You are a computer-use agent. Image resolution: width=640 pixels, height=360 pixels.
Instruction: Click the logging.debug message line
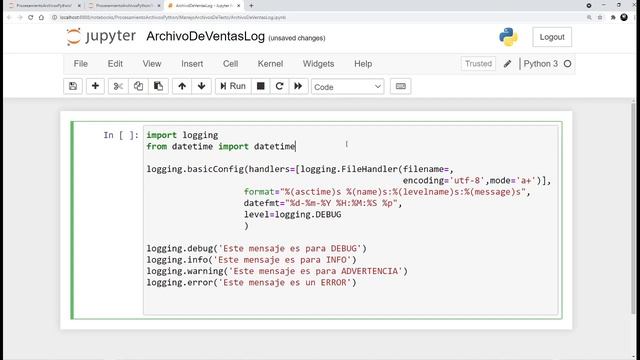pyautogui.click(x=256, y=248)
